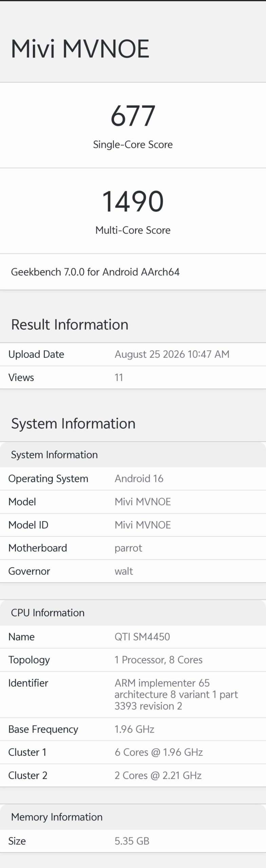This screenshot has width=266, height=868.
Task: Click the CPU Information table header
Action: (x=48, y=613)
